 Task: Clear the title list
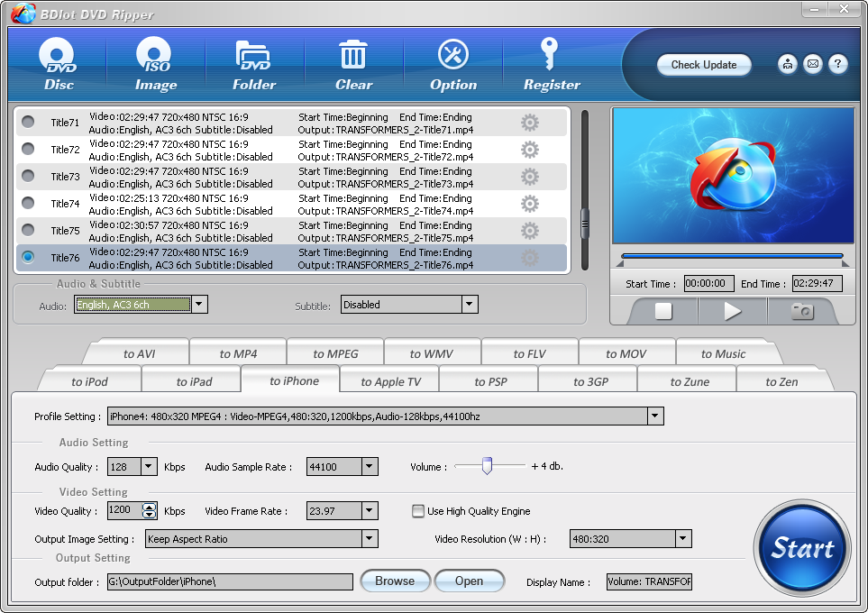point(353,64)
